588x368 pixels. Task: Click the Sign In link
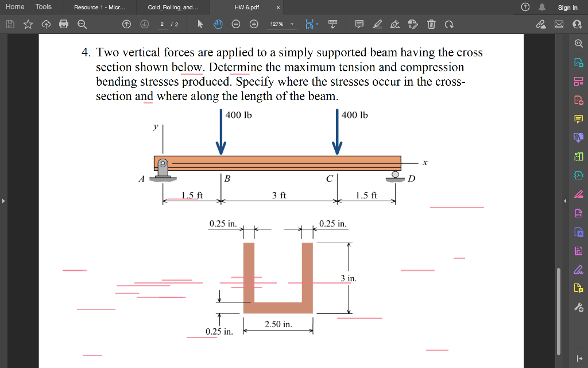(567, 7)
